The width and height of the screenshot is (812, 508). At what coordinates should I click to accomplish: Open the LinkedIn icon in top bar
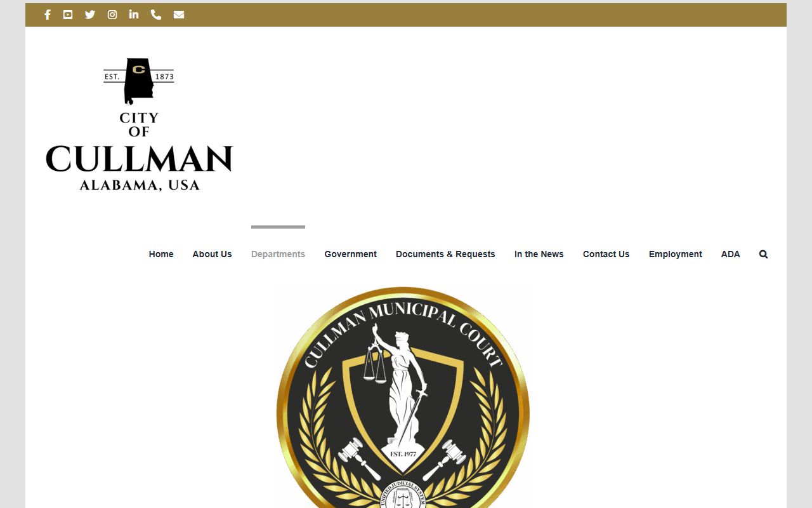point(134,15)
